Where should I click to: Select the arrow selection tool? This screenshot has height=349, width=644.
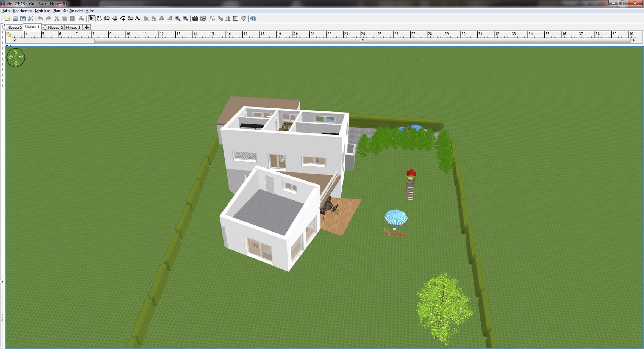click(x=91, y=19)
